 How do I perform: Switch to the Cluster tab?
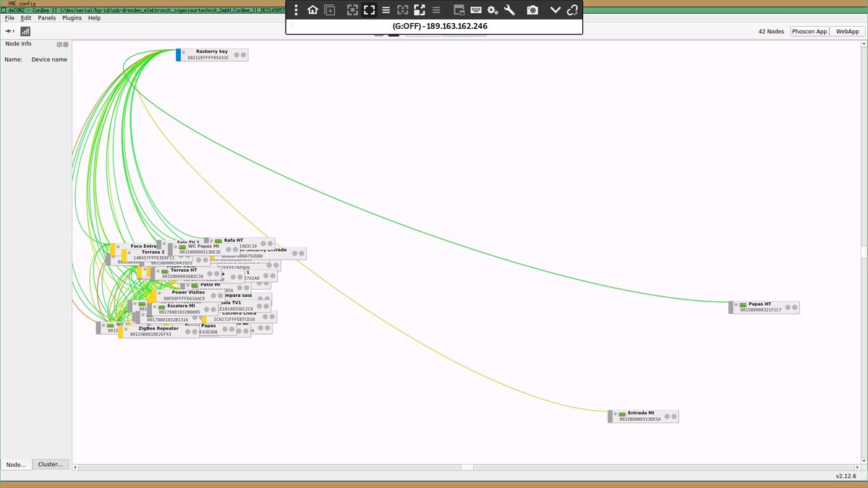pos(51,464)
